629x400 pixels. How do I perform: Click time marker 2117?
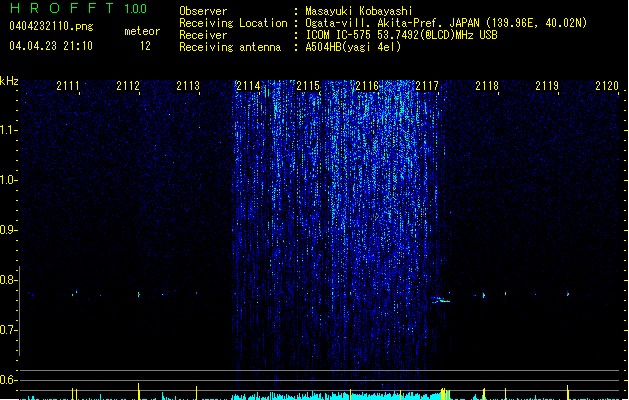[x=427, y=85]
